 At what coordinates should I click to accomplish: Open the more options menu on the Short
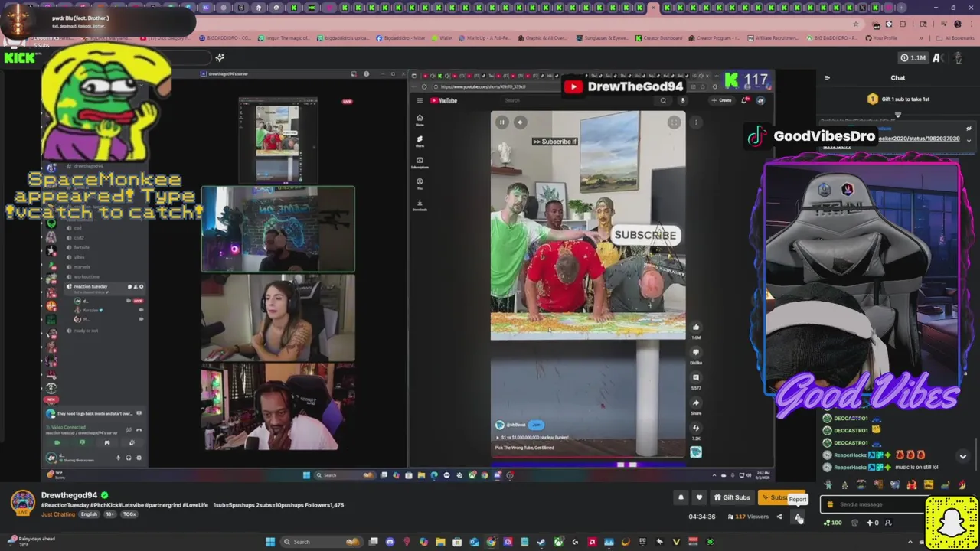[696, 122]
